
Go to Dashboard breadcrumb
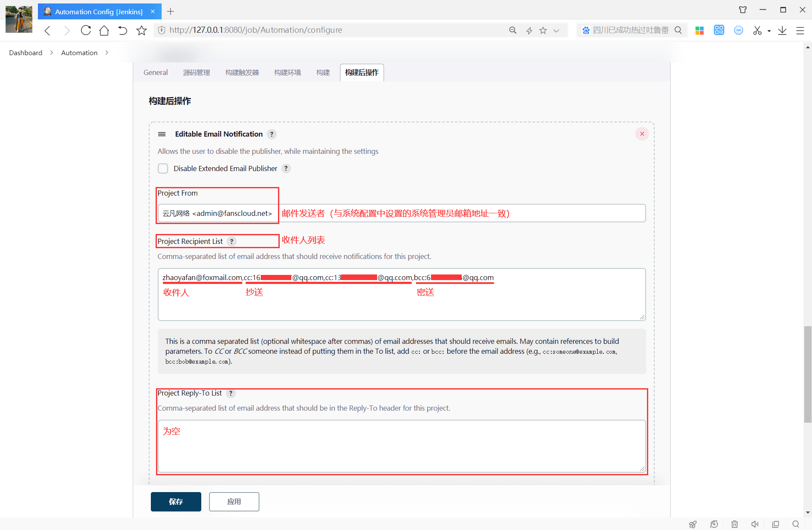pos(26,53)
